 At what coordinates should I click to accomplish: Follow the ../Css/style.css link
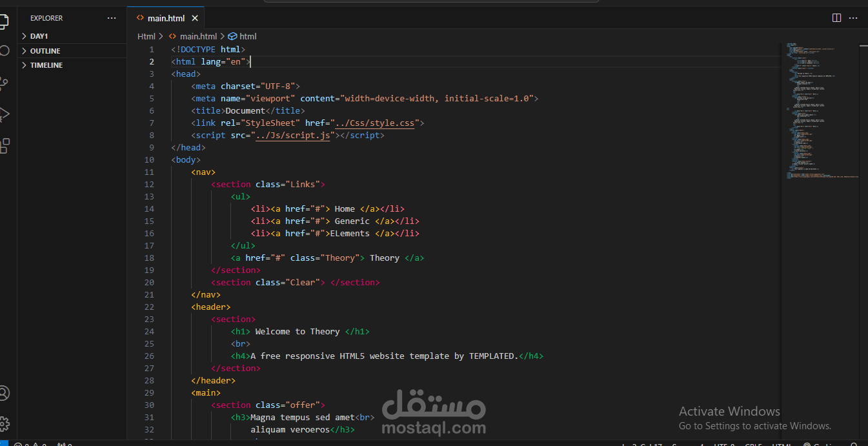(x=374, y=123)
